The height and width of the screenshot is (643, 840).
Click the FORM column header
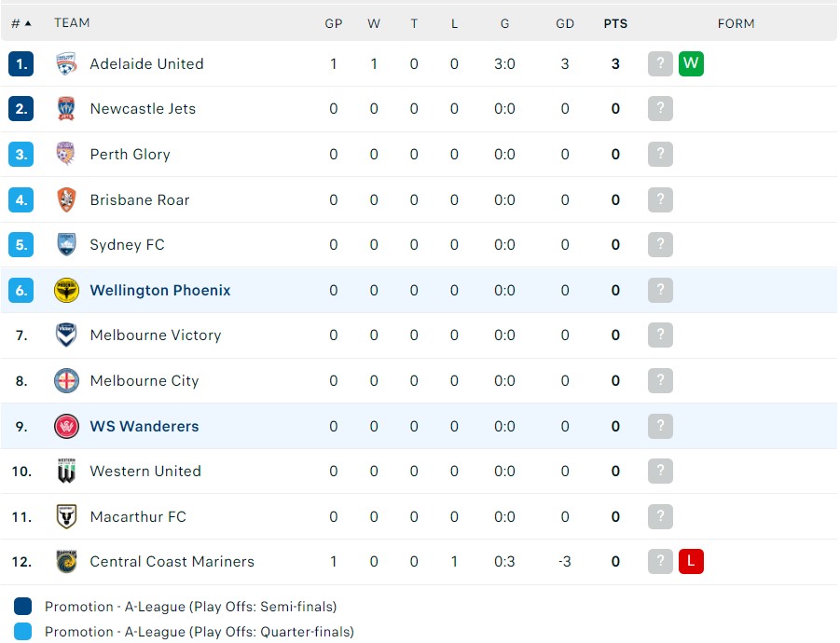click(736, 23)
